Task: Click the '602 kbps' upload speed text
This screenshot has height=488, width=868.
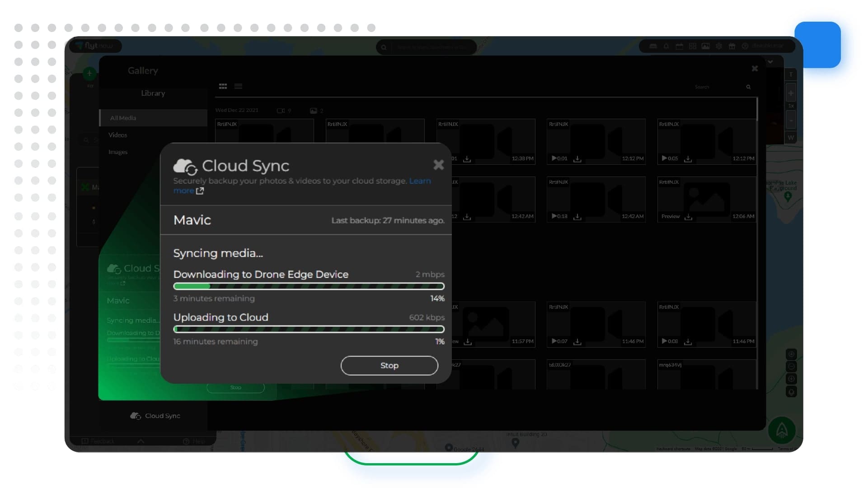Action: click(427, 317)
